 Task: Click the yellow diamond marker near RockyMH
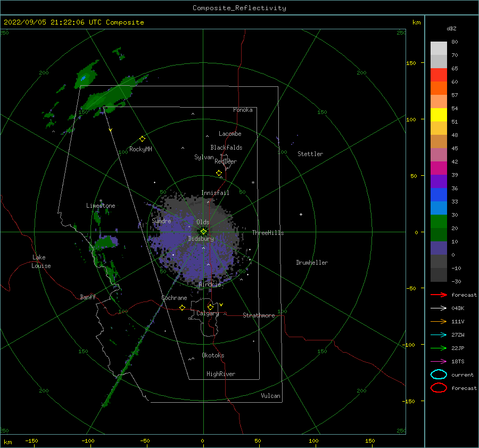[x=142, y=139]
